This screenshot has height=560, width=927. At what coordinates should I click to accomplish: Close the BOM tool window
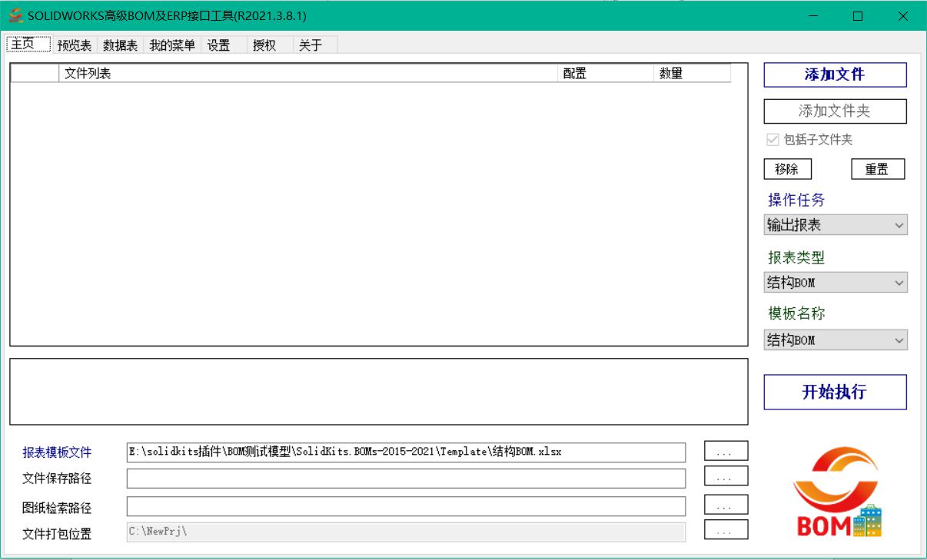(x=903, y=15)
